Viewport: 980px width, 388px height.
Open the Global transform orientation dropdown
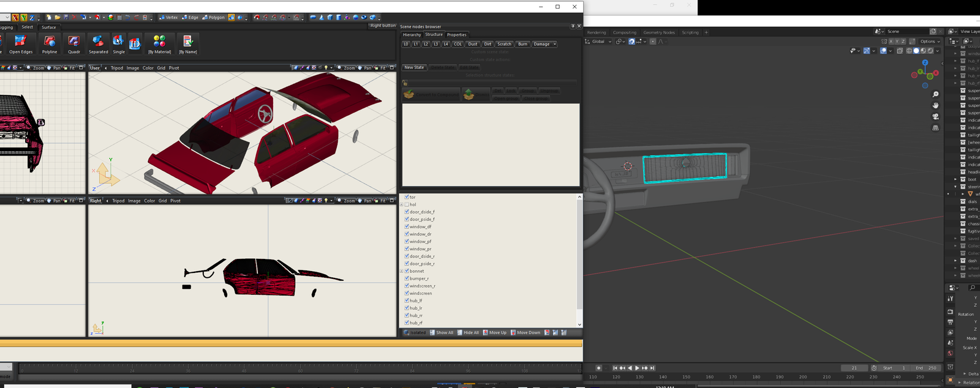(598, 42)
